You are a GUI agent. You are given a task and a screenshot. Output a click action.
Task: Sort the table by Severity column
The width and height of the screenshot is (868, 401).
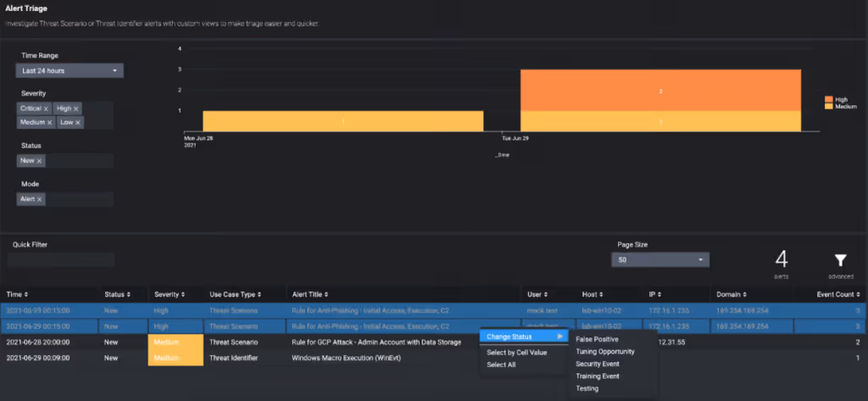tap(170, 295)
